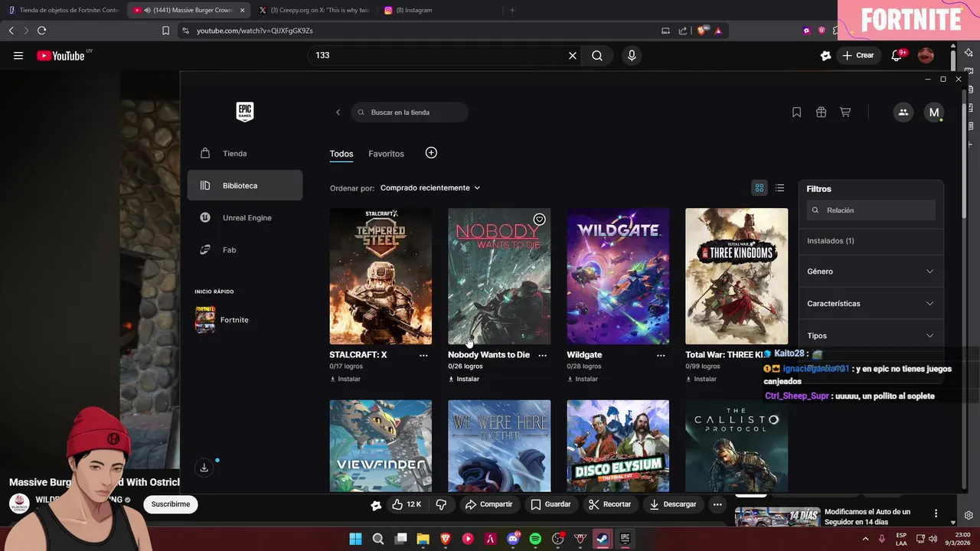Start YouTube voice search microphone
The height and width of the screenshot is (551, 980).
632,55
